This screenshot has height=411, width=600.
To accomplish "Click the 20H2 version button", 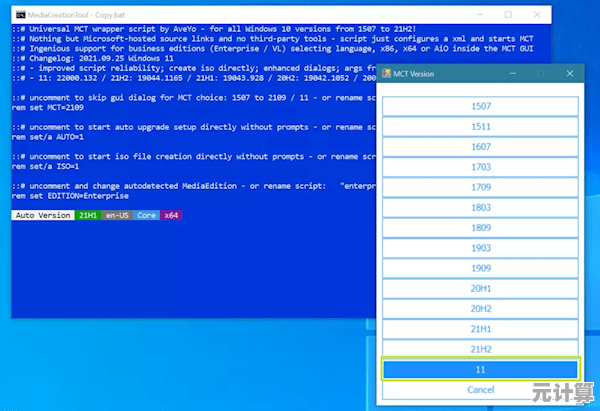I will pos(480,308).
